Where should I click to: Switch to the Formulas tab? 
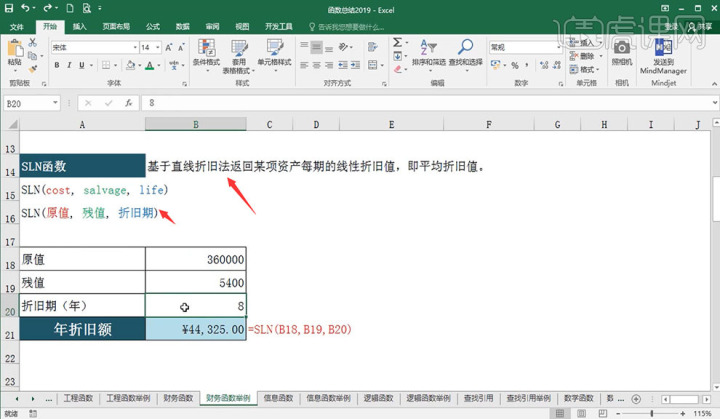click(152, 27)
